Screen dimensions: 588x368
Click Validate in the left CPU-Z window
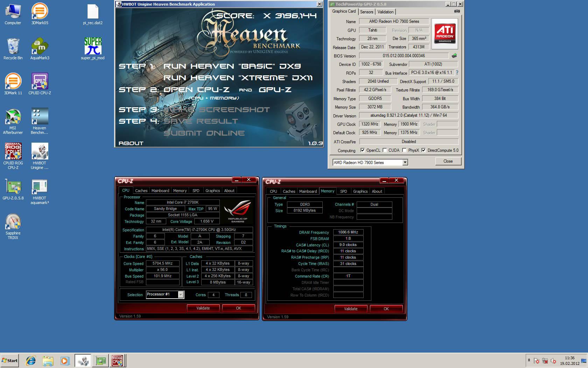203,308
